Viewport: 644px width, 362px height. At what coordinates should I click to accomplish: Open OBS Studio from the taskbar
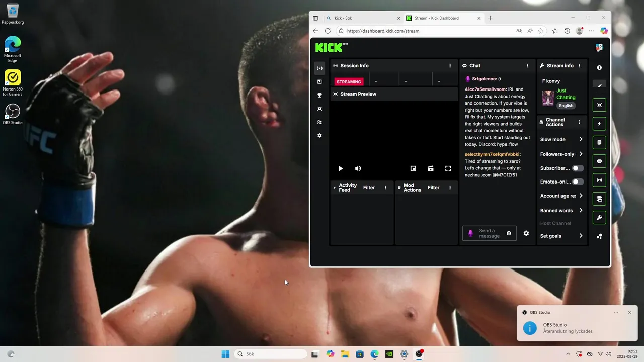(419, 354)
